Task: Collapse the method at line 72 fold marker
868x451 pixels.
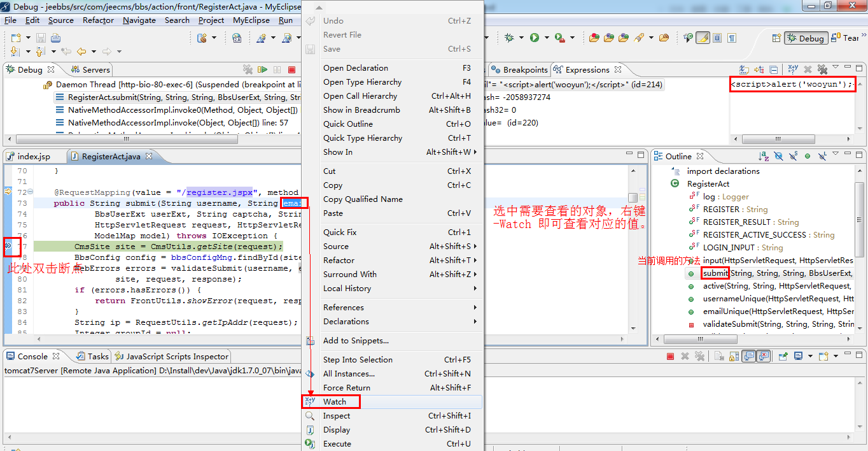Action: [x=31, y=192]
